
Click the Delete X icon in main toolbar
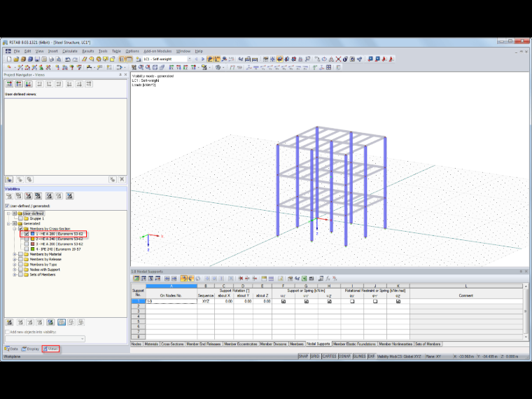338,59
